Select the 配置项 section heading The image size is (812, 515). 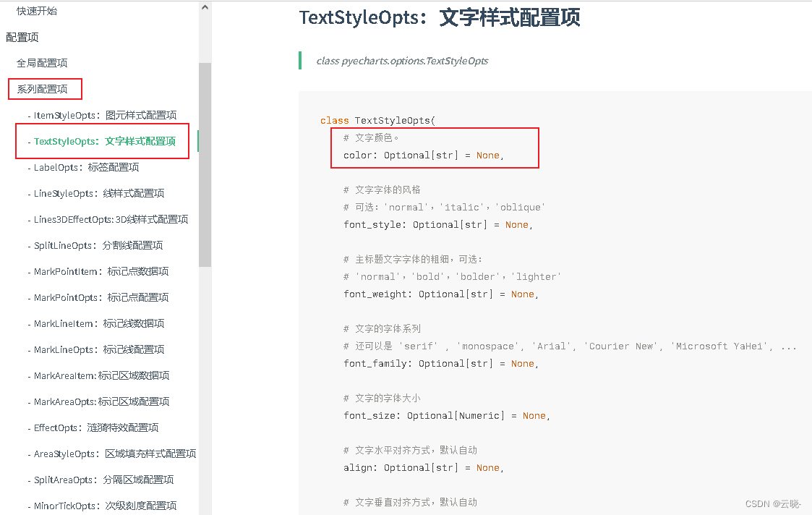tap(22, 38)
